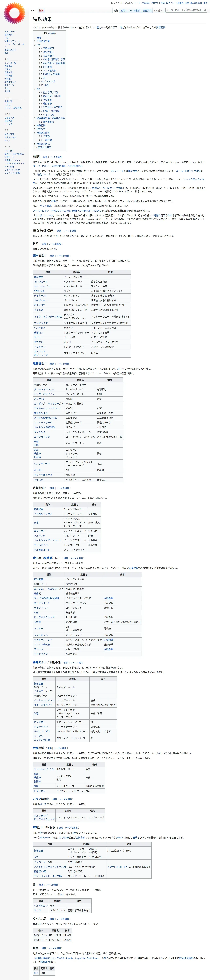Viewport: 210px width, 980px height.
Task: Click ドラゴンガンダム in the 攻撃力低下 table
Action: 43,514
